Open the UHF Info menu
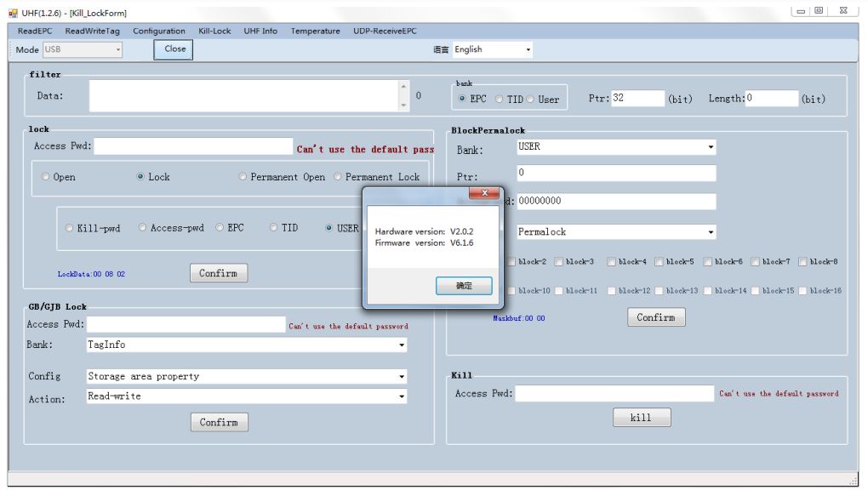868x496 pixels. [260, 31]
